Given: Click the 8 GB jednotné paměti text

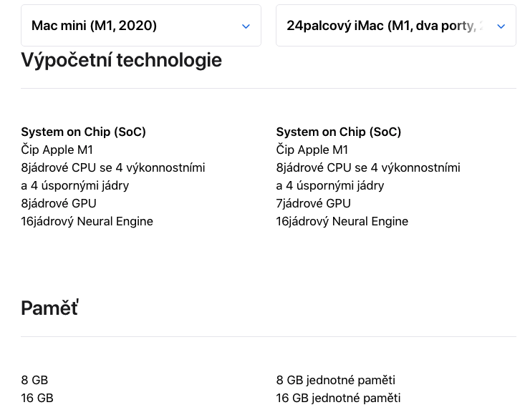Looking at the screenshot, I should click(335, 380).
